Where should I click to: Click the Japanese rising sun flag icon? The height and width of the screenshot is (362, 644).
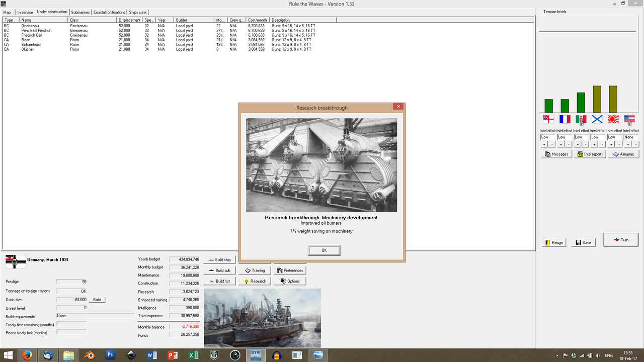pos(612,119)
